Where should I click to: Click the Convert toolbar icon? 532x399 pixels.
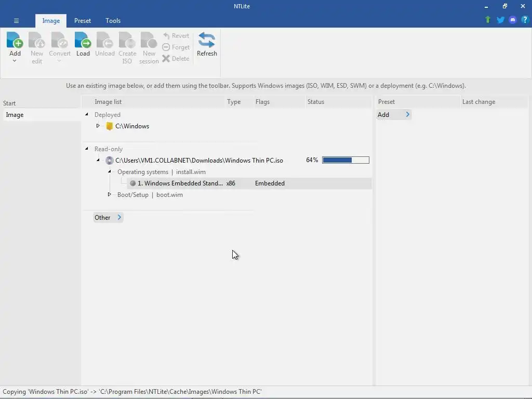[59, 41]
